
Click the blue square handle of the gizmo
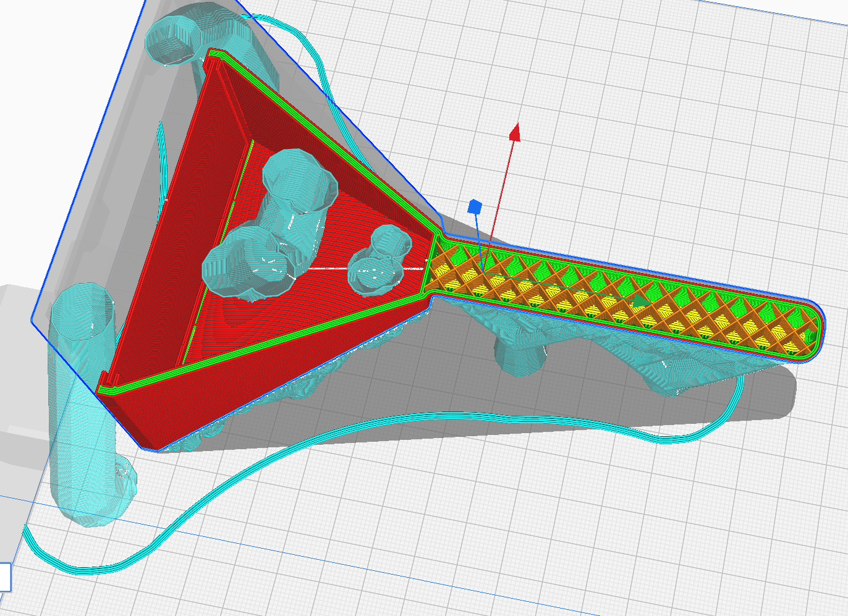click(475, 206)
